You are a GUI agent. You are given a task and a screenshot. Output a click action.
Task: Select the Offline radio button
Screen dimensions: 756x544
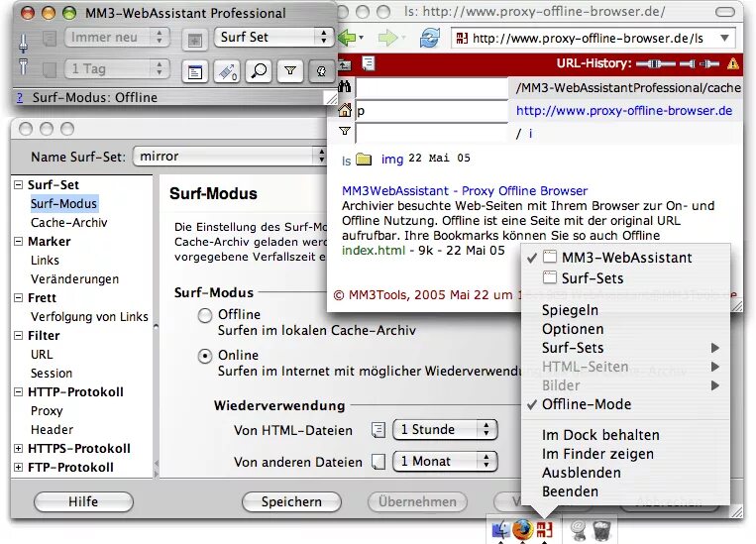(205, 315)
